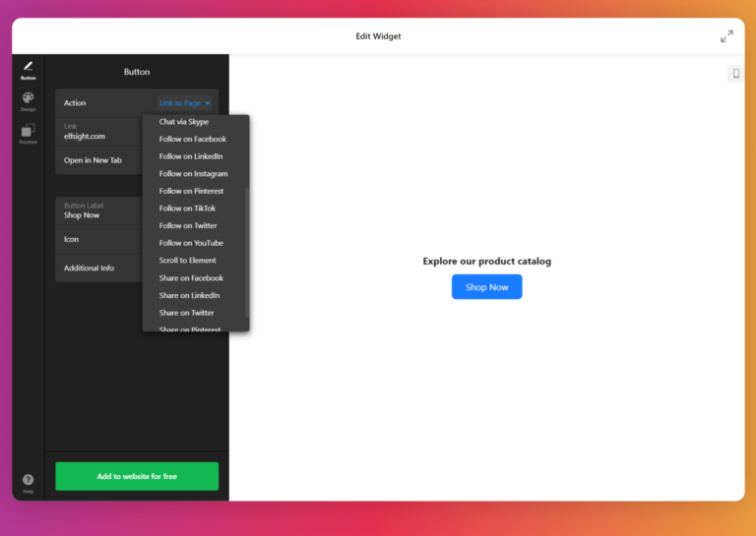Edit the Link field elfsight.com
756x536 pixels.
98,132
